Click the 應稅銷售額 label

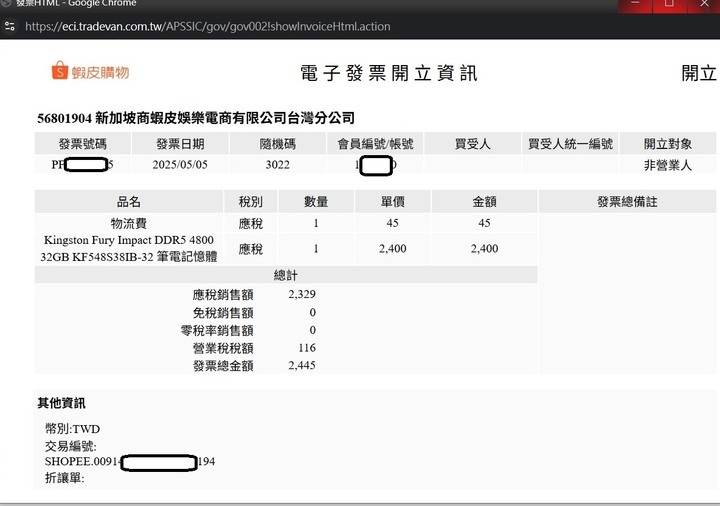tap(223, 295)
